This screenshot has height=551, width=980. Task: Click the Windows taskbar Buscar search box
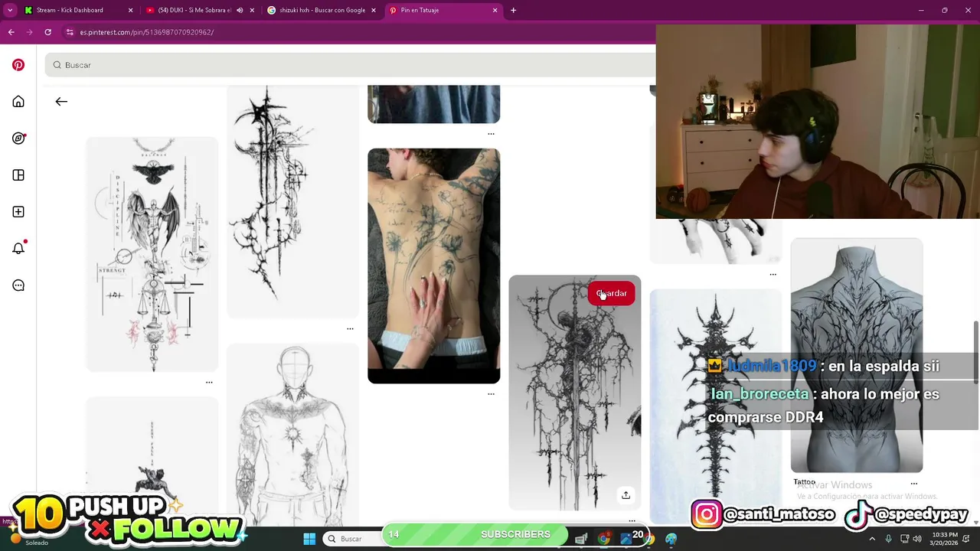coord(351,539)
